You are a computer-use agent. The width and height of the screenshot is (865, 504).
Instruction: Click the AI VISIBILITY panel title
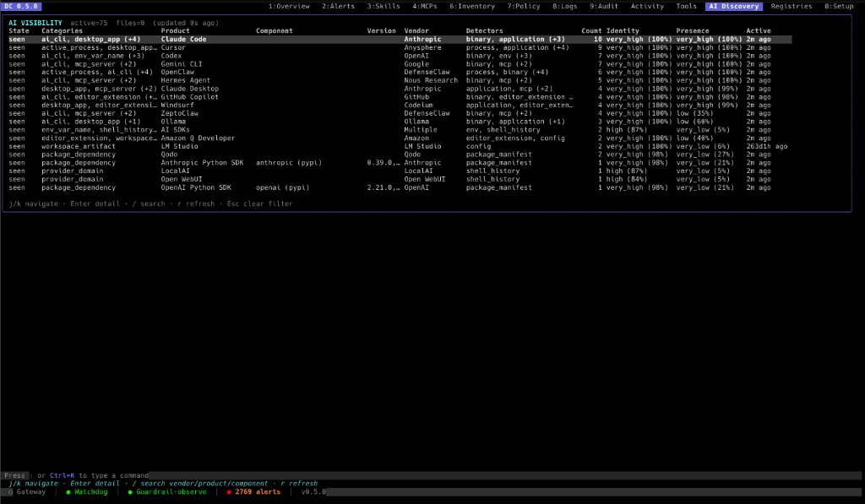[x=35, y=23]
